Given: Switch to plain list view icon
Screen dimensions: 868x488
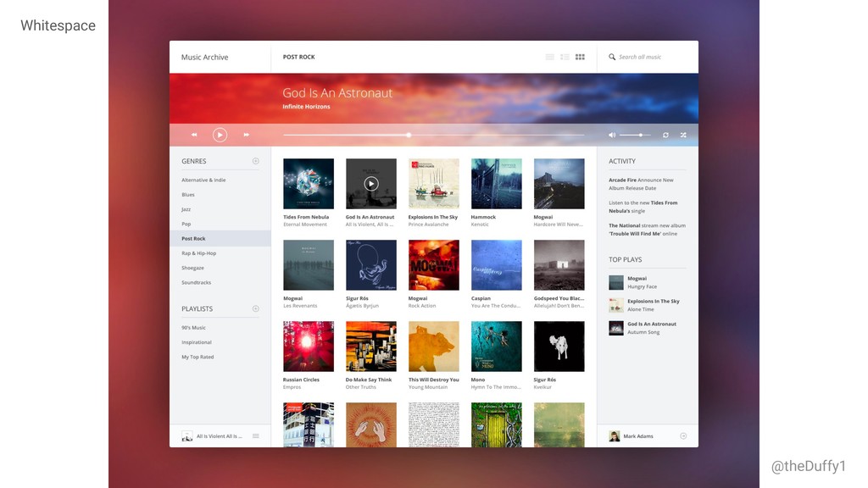Looking at the screenshot, I should tap(549, 57).
